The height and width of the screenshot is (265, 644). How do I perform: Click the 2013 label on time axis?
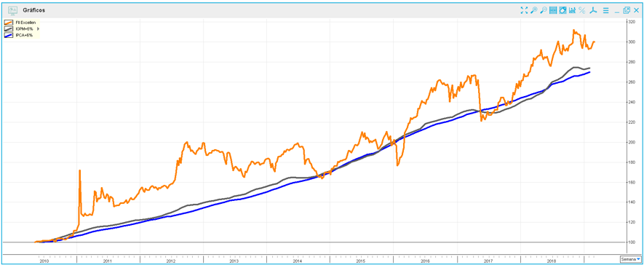[x=234, y=261]
